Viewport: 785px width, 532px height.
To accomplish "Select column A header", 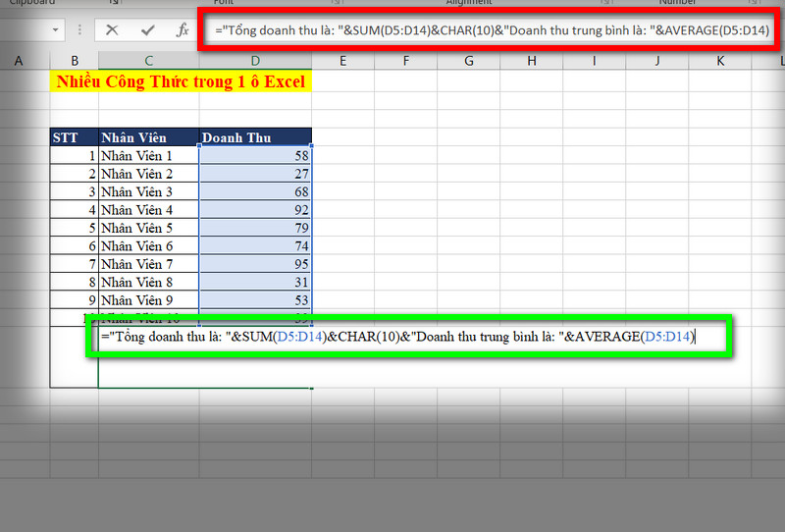I will tap(19, 61).
